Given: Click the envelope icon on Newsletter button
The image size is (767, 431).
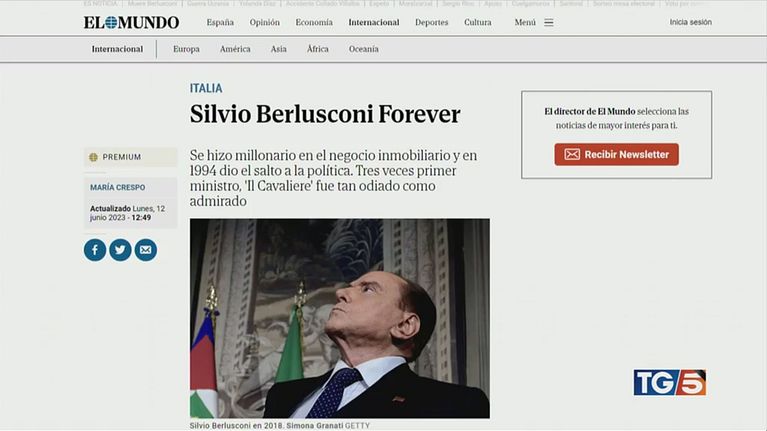Looking at the screenshot, I should coord(572,155).
